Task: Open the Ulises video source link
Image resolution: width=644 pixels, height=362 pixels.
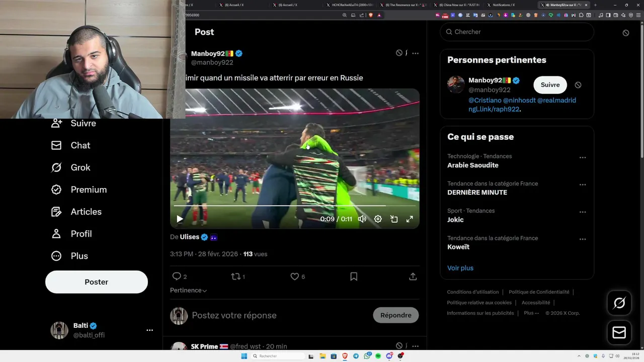Action: (x=190, y=237)
